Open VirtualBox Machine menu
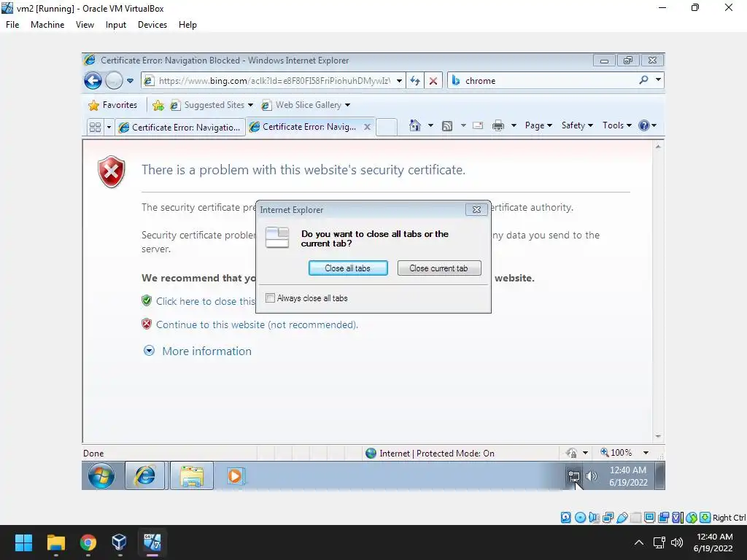 [47, 25]
